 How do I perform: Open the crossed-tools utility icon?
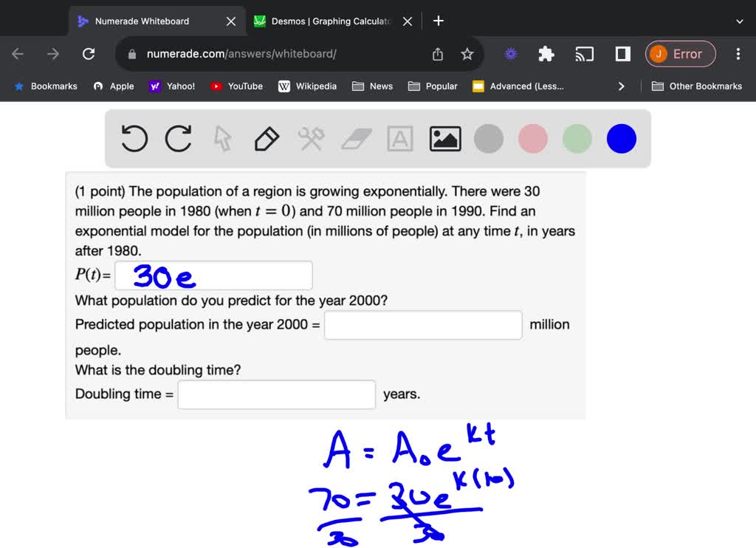(311, 138)
